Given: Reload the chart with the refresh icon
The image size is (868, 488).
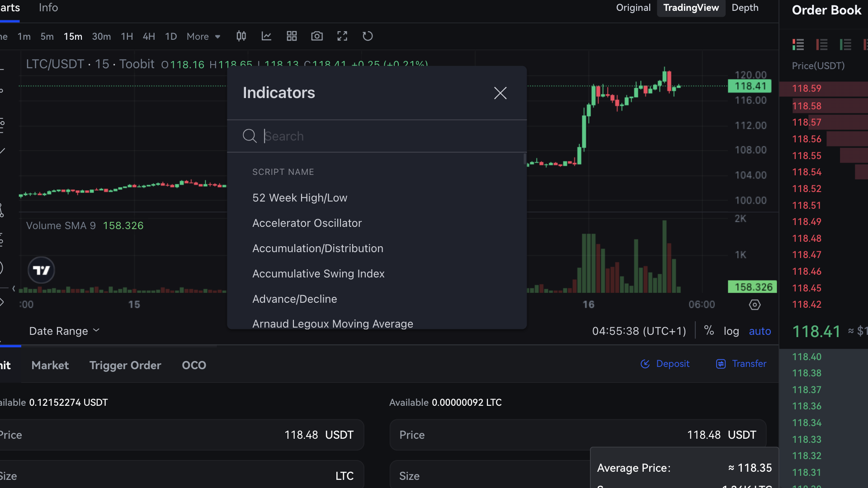Looking at the screenshot, I should coord(368,36).
